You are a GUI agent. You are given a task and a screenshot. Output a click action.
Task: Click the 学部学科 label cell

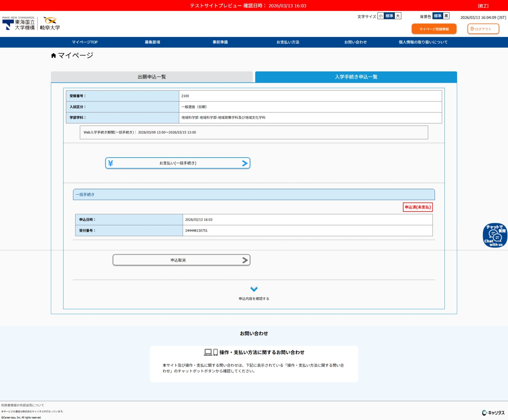pos(122,118)
